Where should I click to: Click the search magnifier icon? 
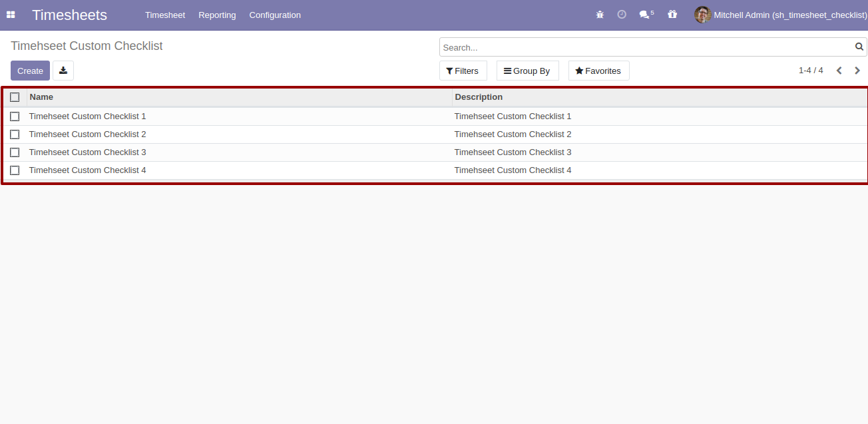[859, 47]
